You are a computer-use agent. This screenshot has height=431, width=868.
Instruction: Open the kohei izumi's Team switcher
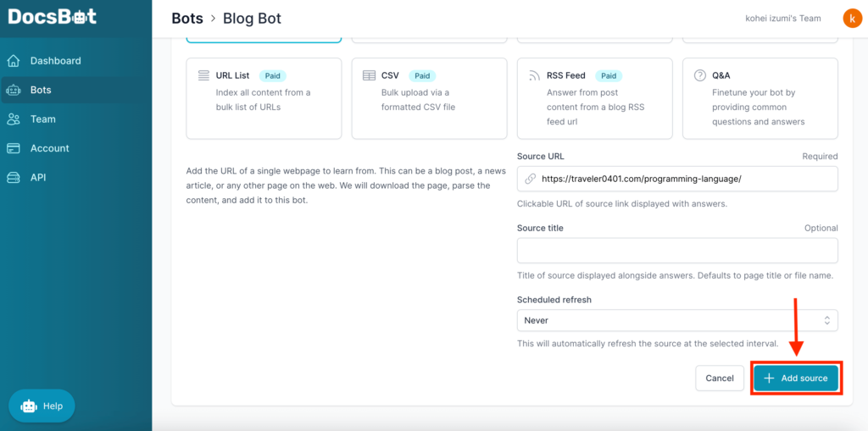coord(782,19)
